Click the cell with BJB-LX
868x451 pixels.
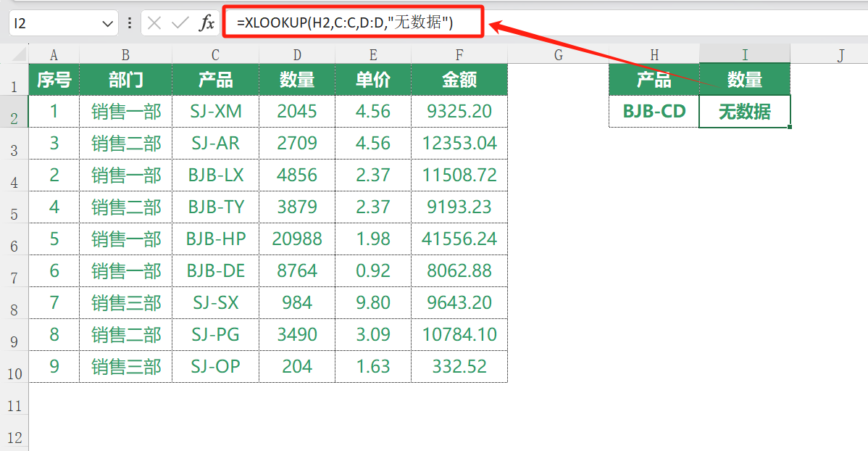click(x=215, y=175)
